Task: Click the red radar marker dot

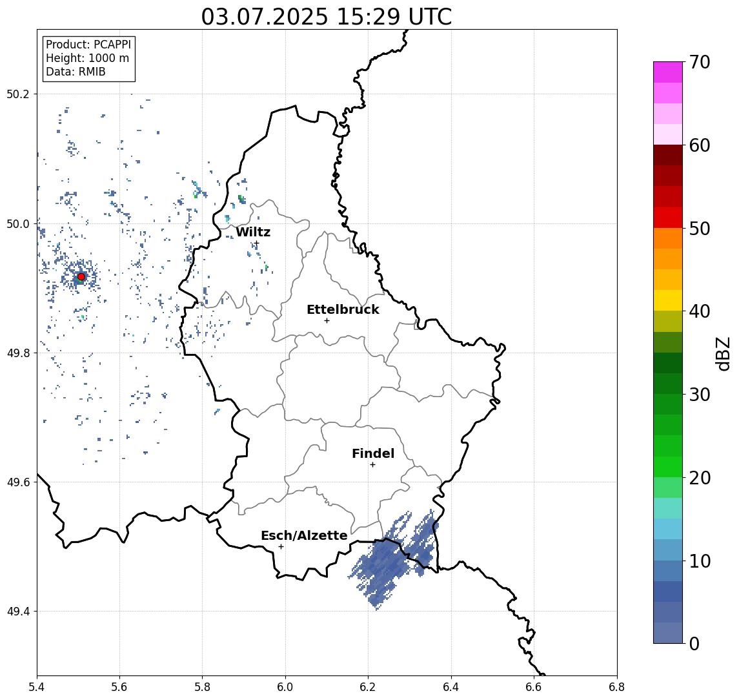Action: (81, 277)
